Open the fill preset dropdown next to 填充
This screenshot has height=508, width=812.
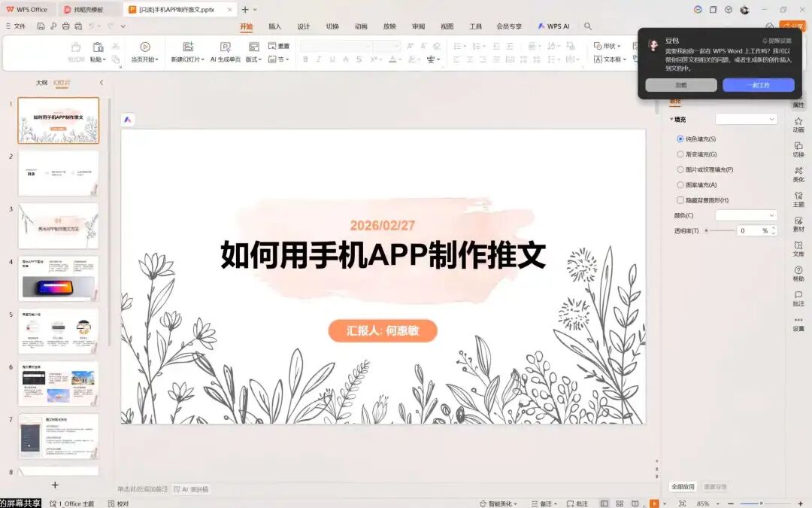point(747,119)
